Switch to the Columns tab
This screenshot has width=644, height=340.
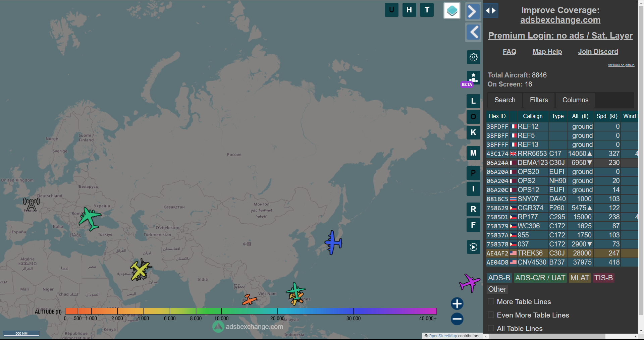pyautogui.click(x=575, y=100)
